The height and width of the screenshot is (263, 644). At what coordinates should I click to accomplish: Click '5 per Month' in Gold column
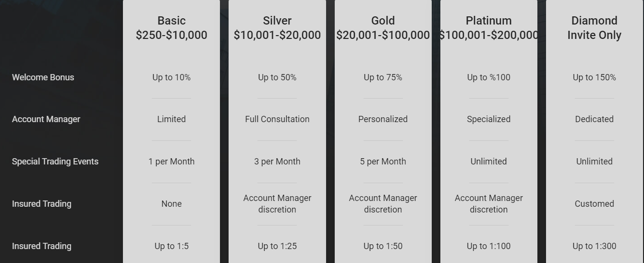383,162
